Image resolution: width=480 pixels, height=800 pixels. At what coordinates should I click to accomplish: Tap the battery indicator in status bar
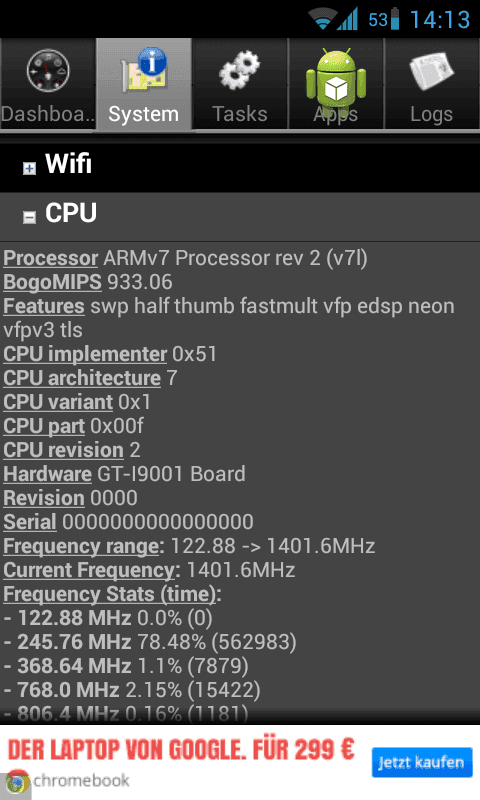pos(394,19)
